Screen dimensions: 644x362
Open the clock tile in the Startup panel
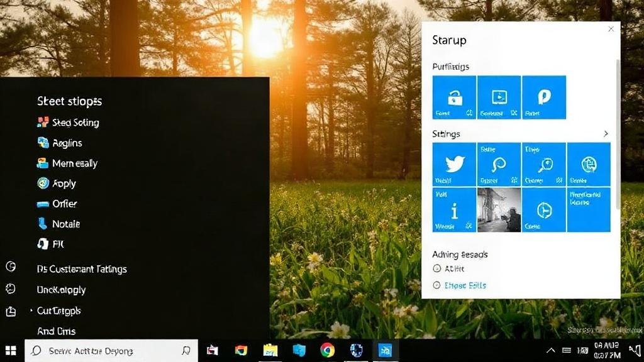[x=544, y=210]
